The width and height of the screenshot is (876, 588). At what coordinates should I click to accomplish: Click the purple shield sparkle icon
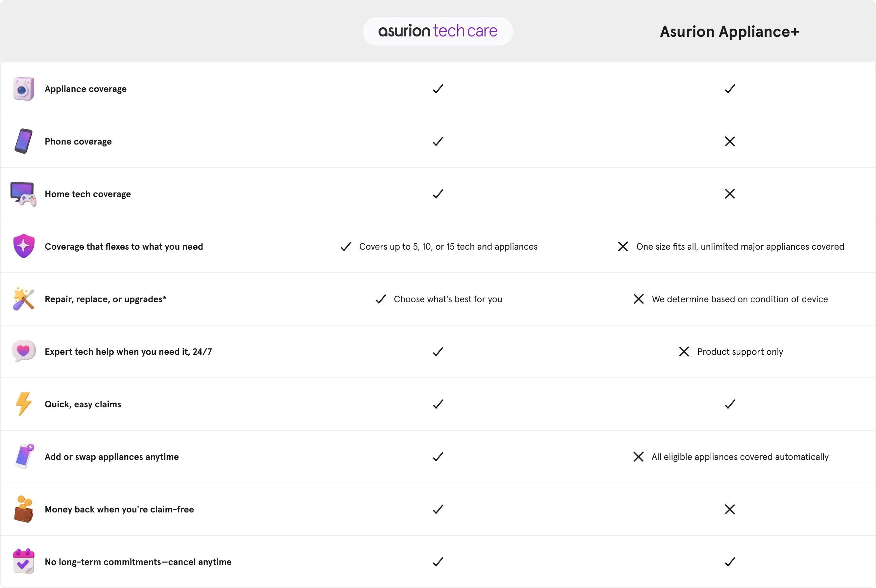tap(24, 246)
